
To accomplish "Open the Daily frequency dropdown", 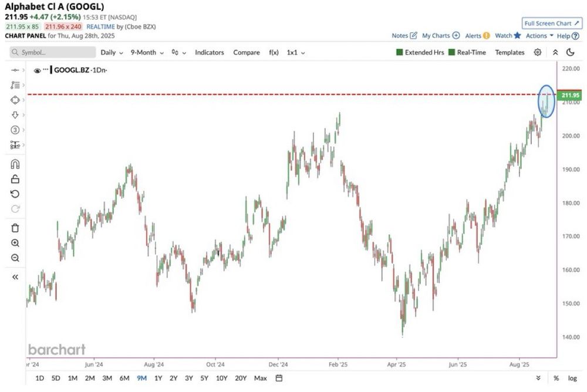I will point(112,52).
